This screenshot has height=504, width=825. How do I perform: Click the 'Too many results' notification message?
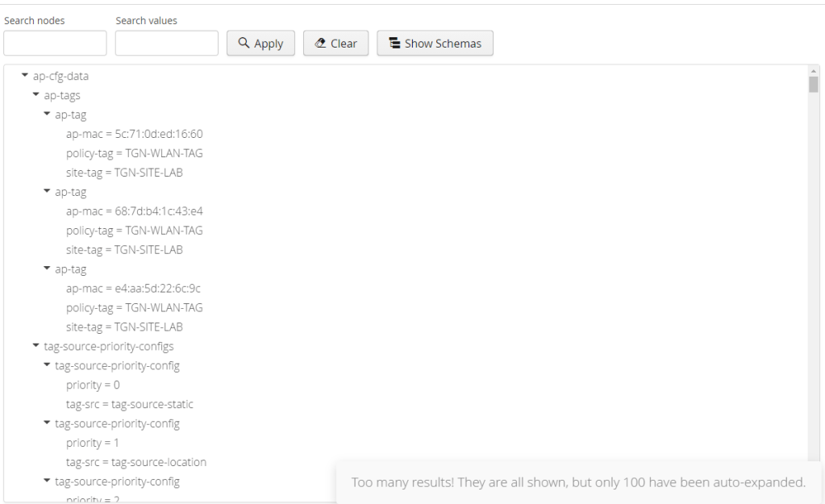click(x=578, y=482)
